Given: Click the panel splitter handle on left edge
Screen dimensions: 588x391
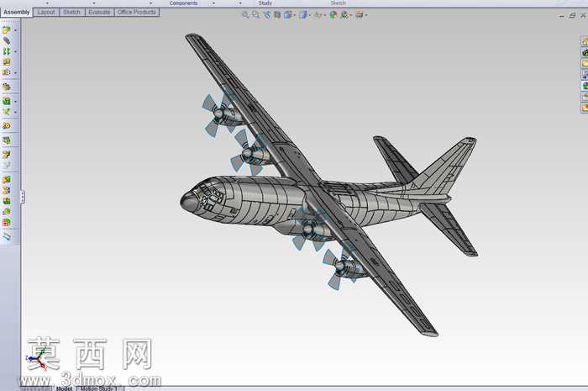Looking at the screenshot, I should (x=23, y=197).
